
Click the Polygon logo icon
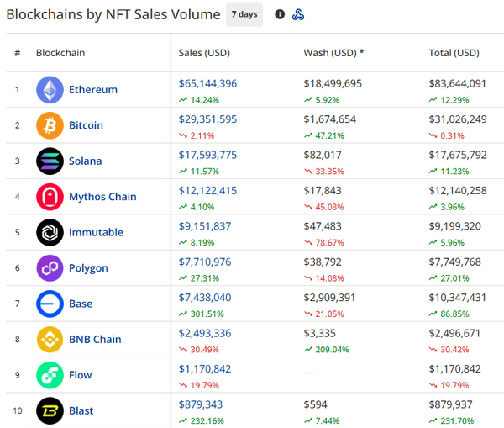point(50,268)
